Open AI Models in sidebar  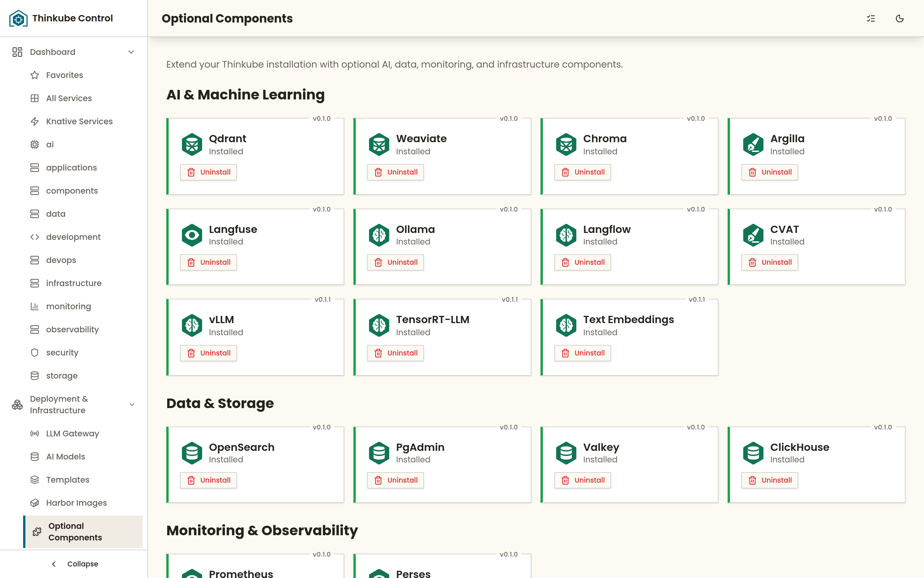point(83,456)
